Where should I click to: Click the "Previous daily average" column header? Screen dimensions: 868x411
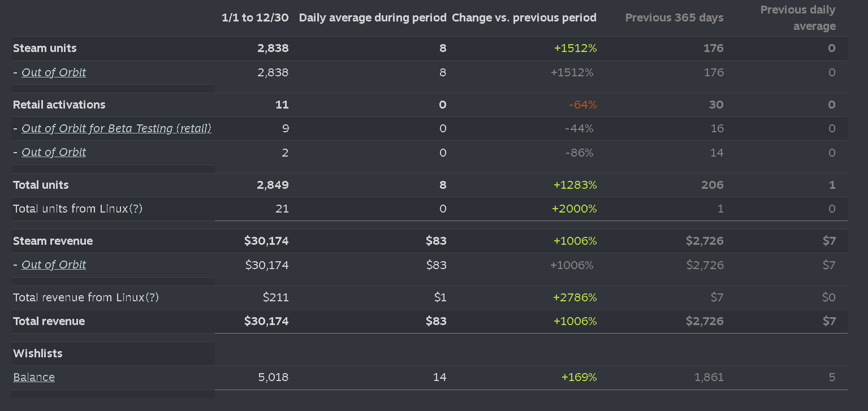click(798, 18)
